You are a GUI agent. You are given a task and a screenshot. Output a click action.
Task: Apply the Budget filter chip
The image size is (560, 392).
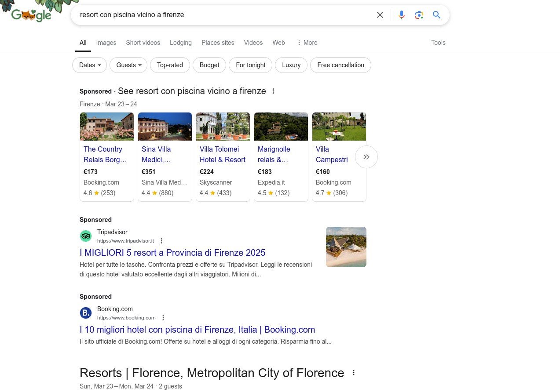point(209,65)
